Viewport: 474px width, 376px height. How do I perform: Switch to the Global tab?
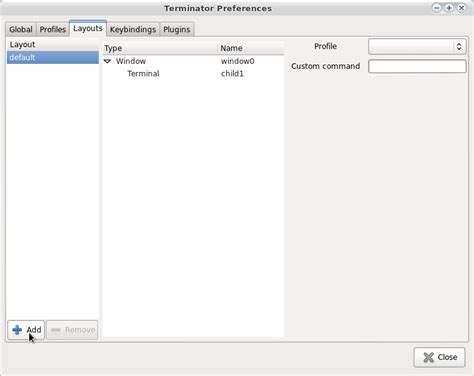pos(21,29)
